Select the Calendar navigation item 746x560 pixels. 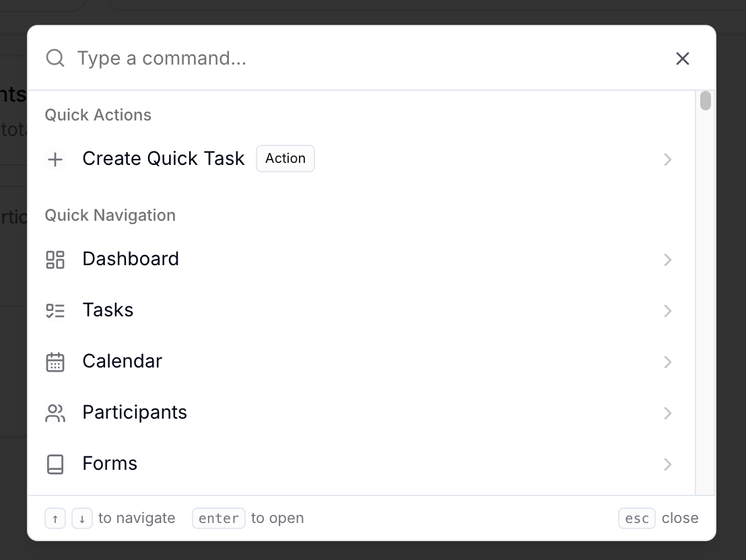tap(361, 361)
